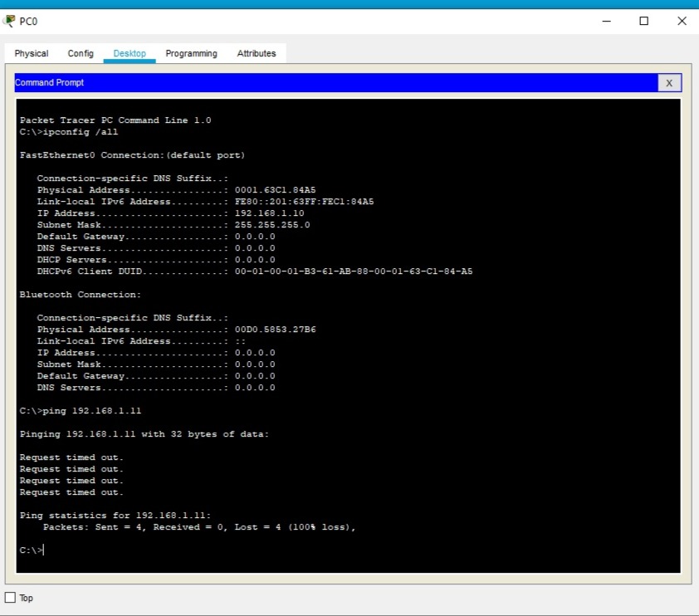The height and width of the screenshot is (616, 699).
Task: Click the DHCPv6 Client DUID value
Action: point(354,271)
